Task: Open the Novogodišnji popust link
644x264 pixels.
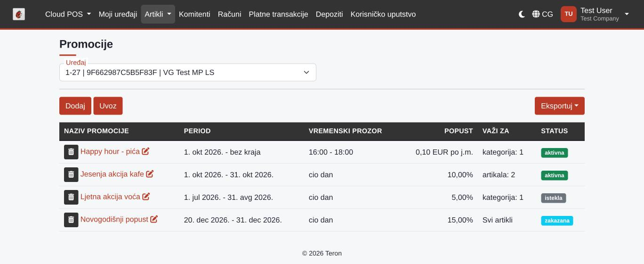Action: (114, 219)
